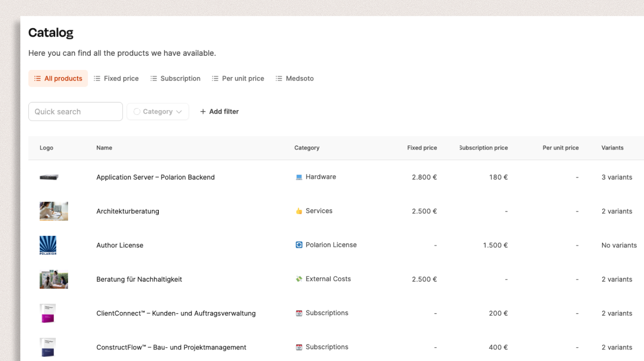The height and width of the screenshot is (361, 644).
Task: Open the Architekturberatung product row
Action: (x=336, y=211)
